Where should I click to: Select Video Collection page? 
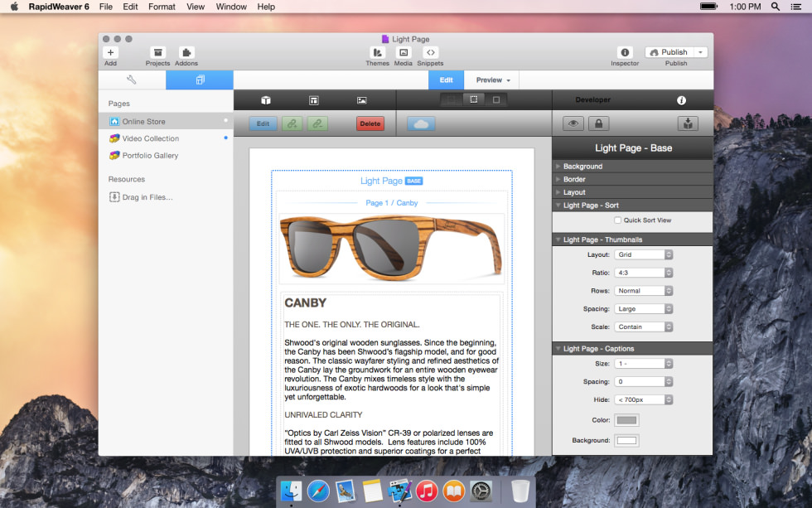point(166,138)
